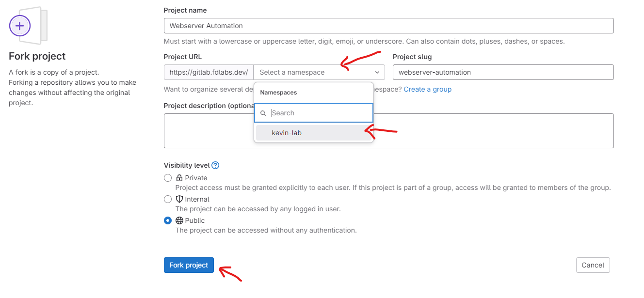Open the Create a group link
The image size is (644, 298).
(x=427, y=89)
